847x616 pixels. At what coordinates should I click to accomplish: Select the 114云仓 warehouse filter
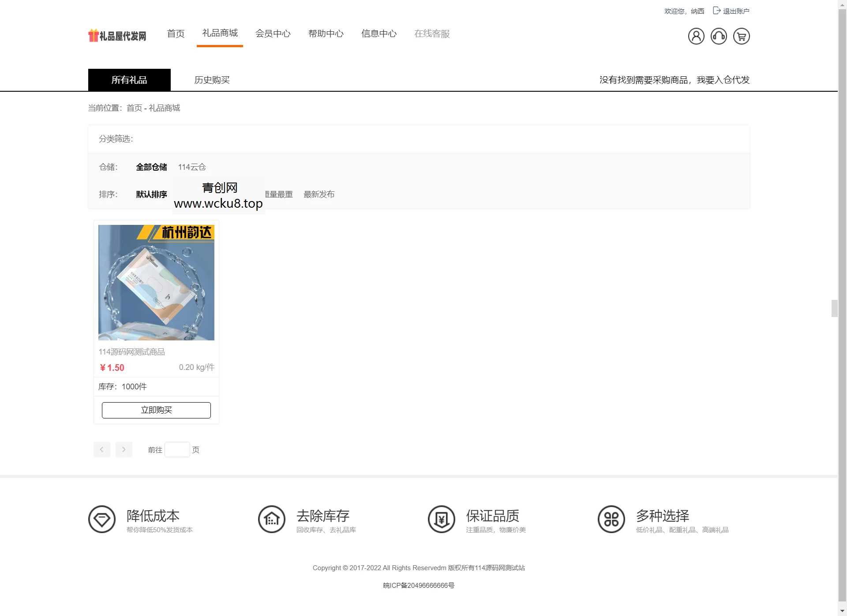(x=192, y=167)
